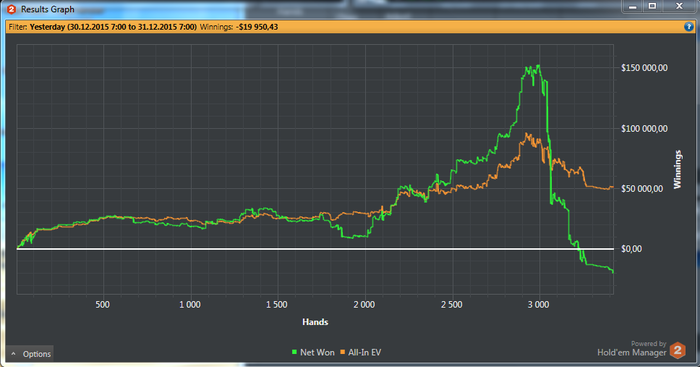Image resolution: width=700 pixels, height=367 pixels.
Task: Click the $100 000,00 axis label
Action: click(644, 129)
